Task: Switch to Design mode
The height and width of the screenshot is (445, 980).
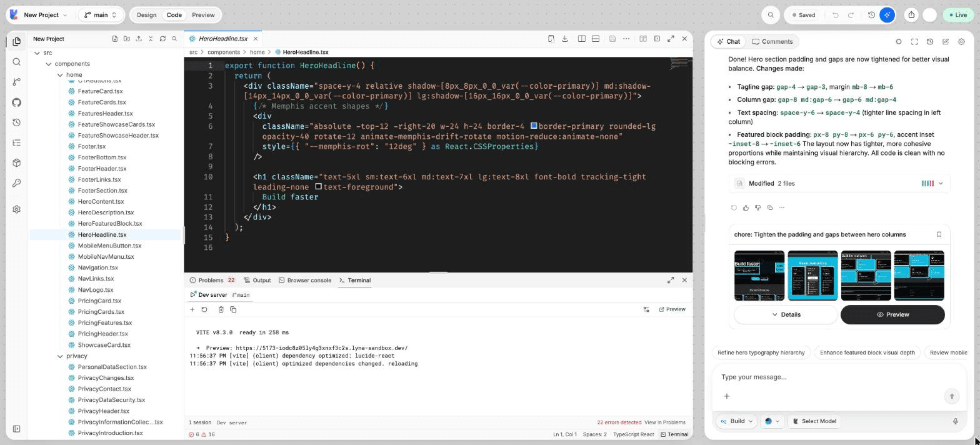Action: [146, 15]
